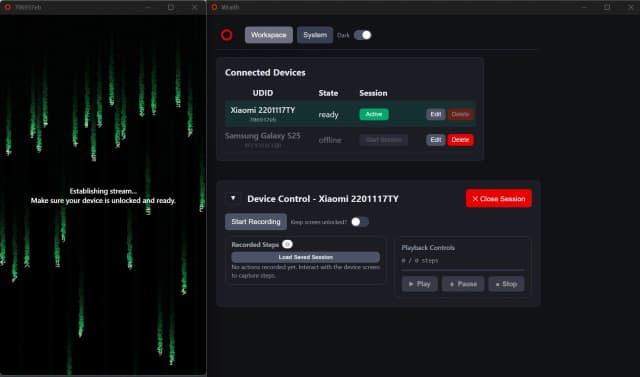Viewport: 640px width, 377px height.
Task: Select the Xiaomi 2201117TY row name
Action: 263,110
